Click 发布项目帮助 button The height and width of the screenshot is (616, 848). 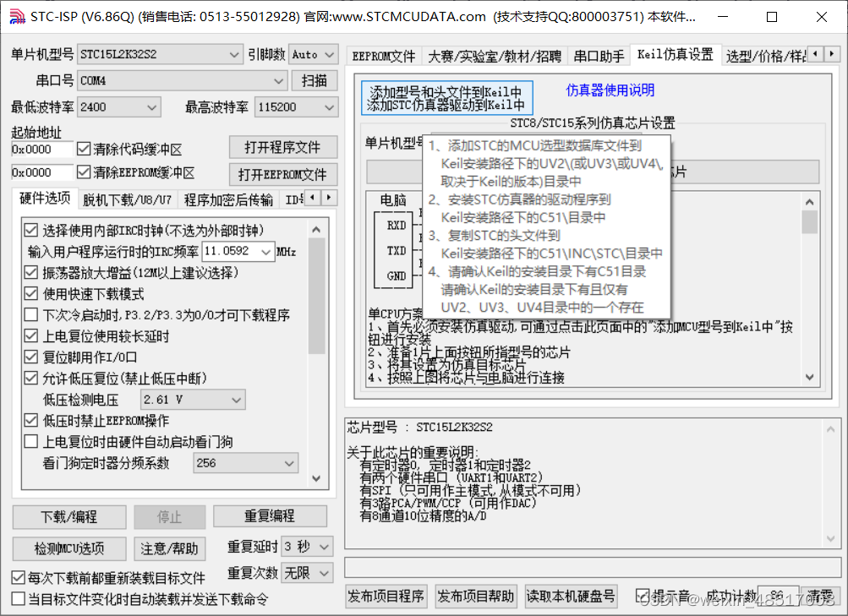pyautogui.click(x=476, y=596)
